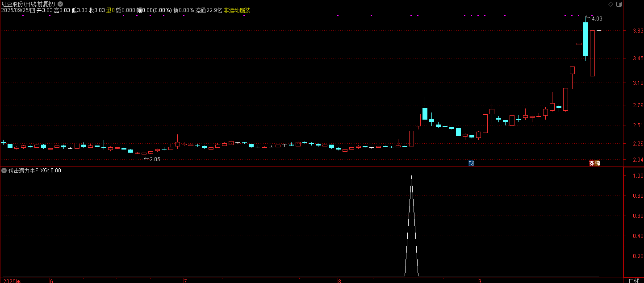644x283 pixels.
Task: Click the 2.26 price axis label
Action: [637, 144]
